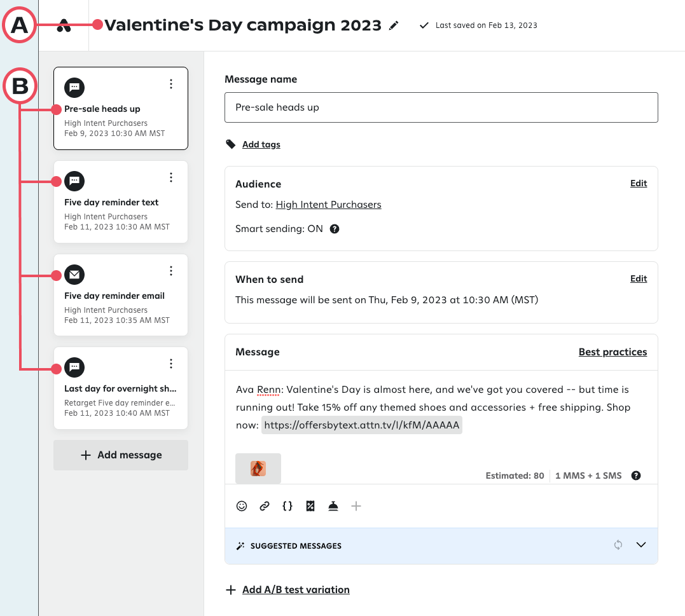Open the High Intent Purchasers segment link

pos(328,204)
